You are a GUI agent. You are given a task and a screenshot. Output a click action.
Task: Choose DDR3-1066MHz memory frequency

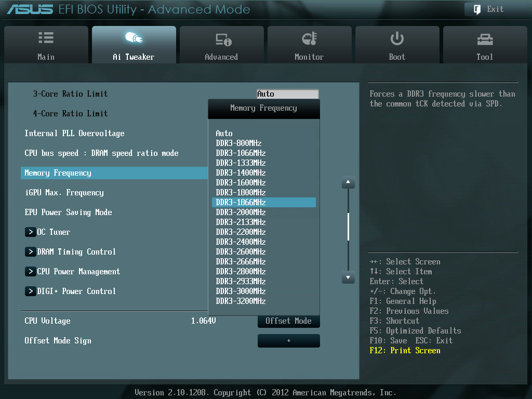264,153
